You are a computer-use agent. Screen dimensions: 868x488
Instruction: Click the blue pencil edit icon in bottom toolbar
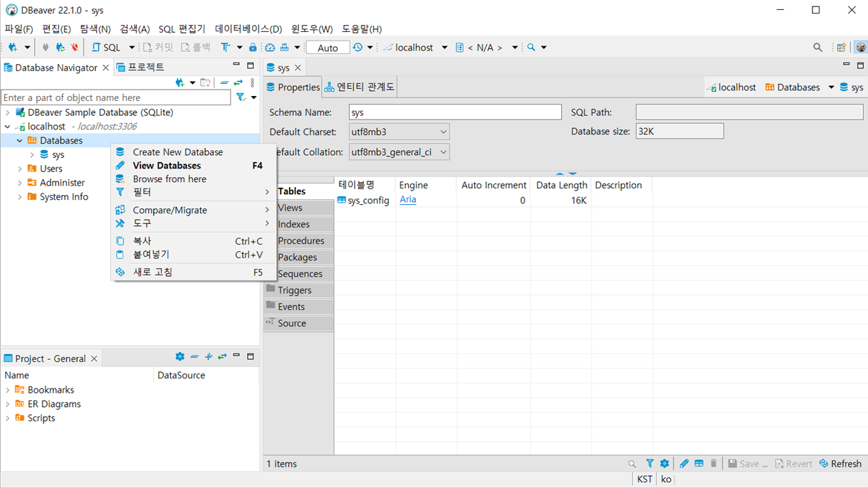684,464
